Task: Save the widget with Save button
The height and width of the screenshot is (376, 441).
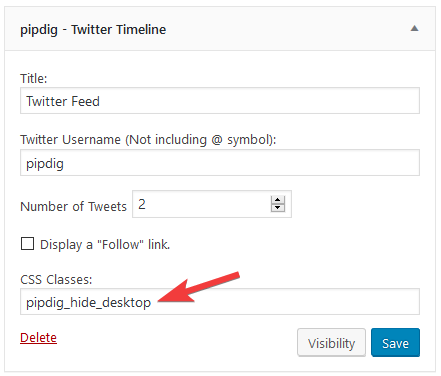Action: click(x=395, y=343)
